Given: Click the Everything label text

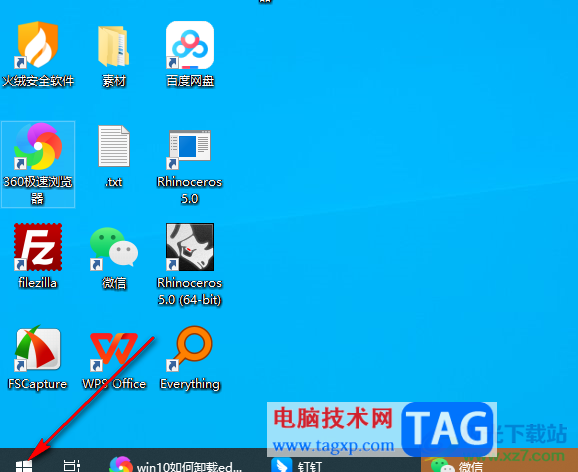Looking at the screenshot, I should pos(190,384).
